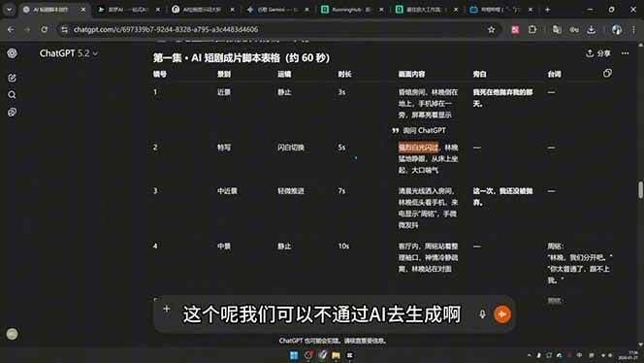Image resolution: width=644 pixels, height=363 pixels.
Task: Open the three-dot conversation options menu
Action: [x=626, y=53]
